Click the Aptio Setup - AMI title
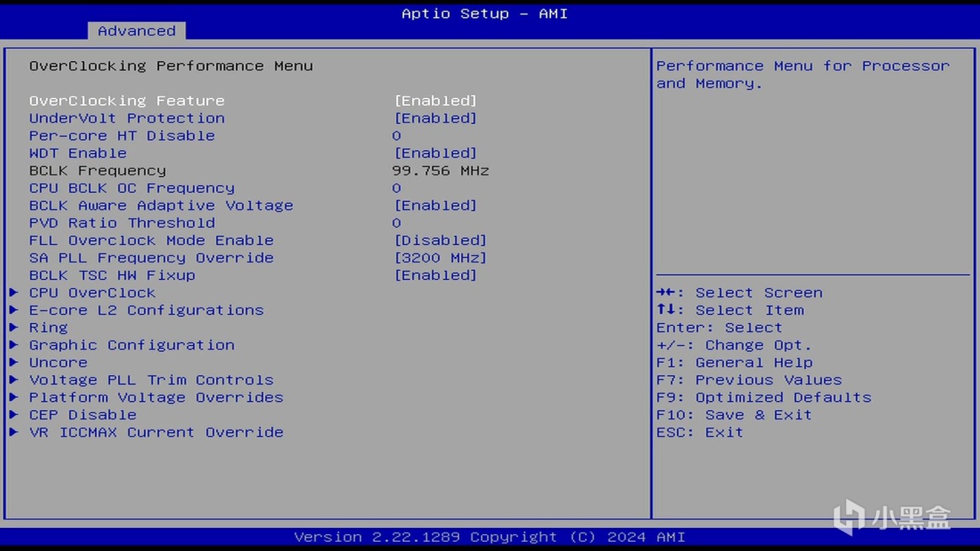 coord(485,14)
